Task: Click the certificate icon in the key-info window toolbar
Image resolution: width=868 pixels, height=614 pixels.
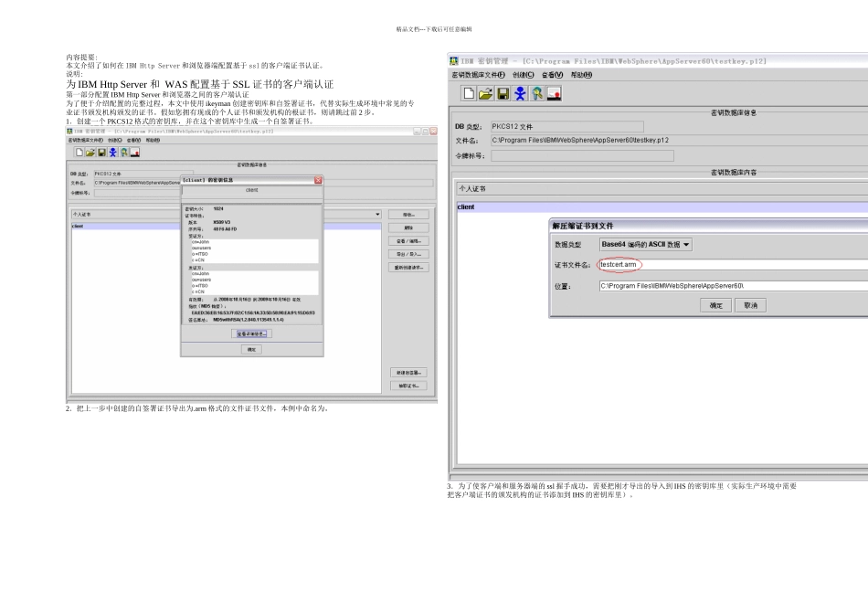Action: tap(135, 153)
